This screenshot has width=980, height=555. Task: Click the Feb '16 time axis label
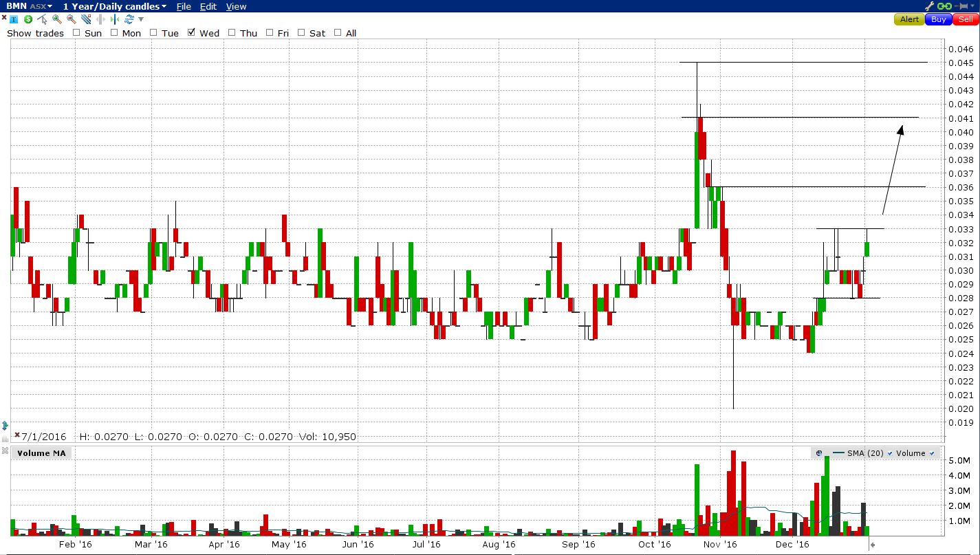(x=75, y=545)
